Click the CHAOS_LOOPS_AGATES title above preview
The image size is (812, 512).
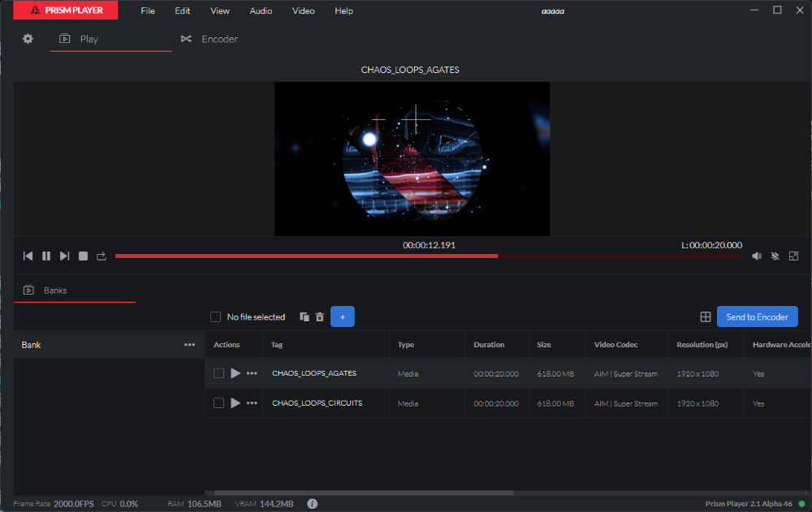click(x=410, y=70)
